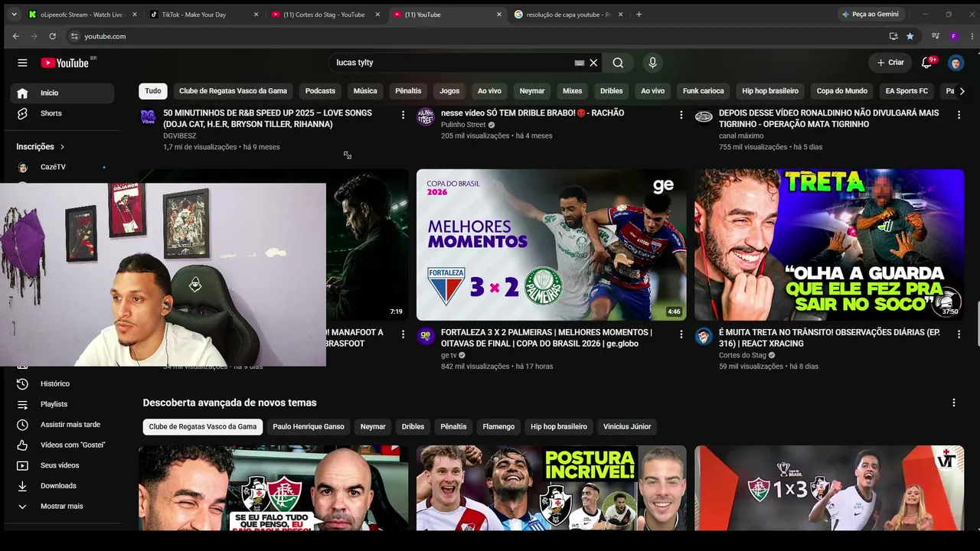This screenshot has width=980, height=551.
Task: Select the Funk carioca filter chip
Action: 703,91
